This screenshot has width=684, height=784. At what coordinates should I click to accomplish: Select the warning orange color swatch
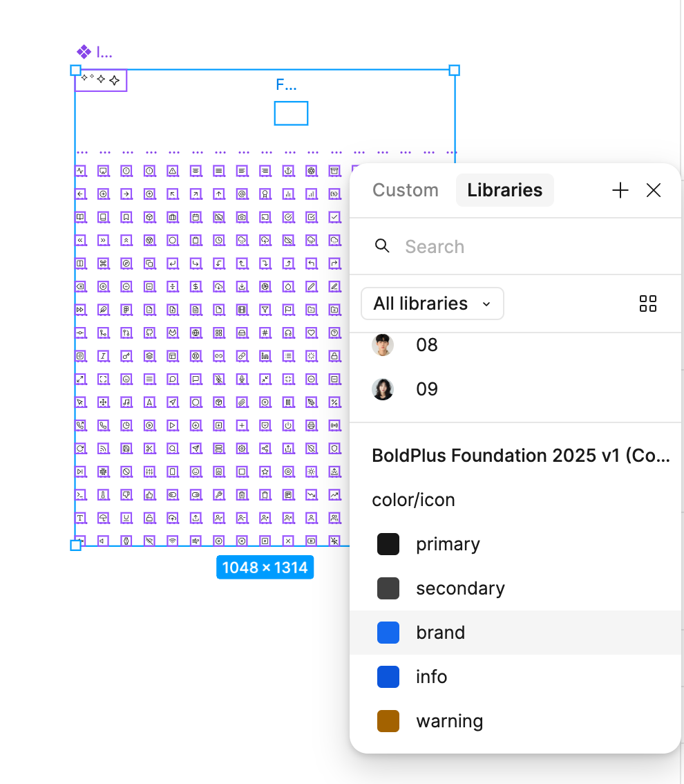point(388,720)
